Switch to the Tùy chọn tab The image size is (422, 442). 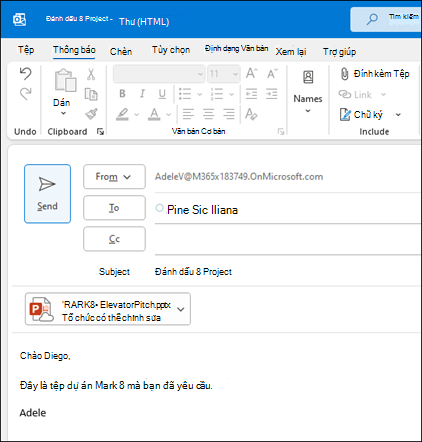[x=171, y=50]
